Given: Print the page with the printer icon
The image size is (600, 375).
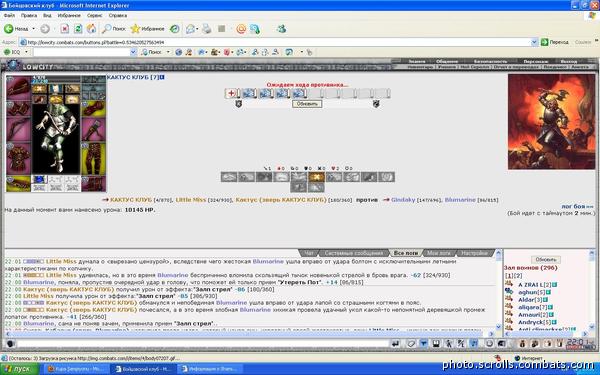Looking at the screenshot, I should pos(207,29).
